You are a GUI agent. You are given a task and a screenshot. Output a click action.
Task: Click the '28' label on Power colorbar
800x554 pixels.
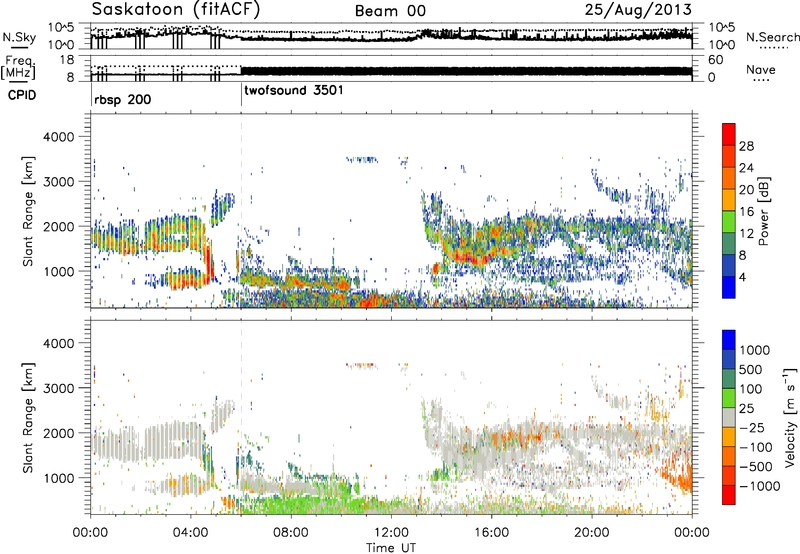pos(746,146)
